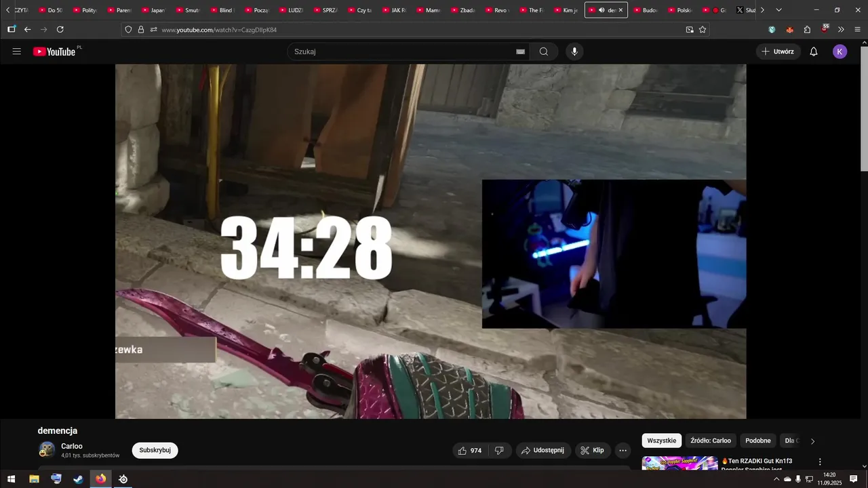Screen dimensions: 868x488
Task: Reload the page
Action: [60, 30]
